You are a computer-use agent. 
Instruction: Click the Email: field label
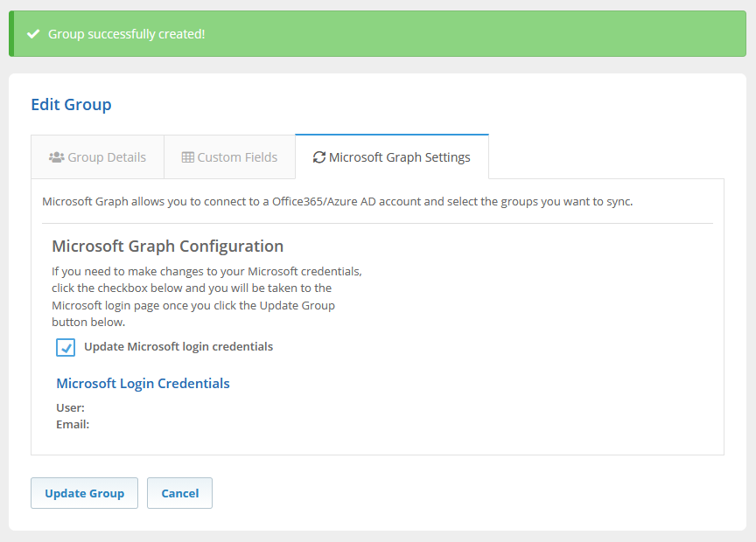[x=73, y=425]
